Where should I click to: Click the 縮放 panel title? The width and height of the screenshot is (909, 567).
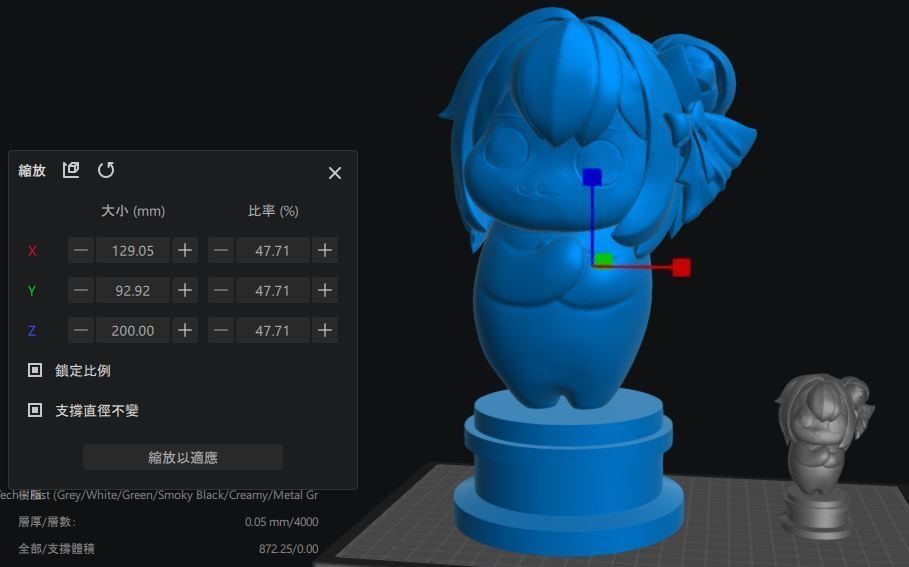pyautogui.click(x=32, y=170)
